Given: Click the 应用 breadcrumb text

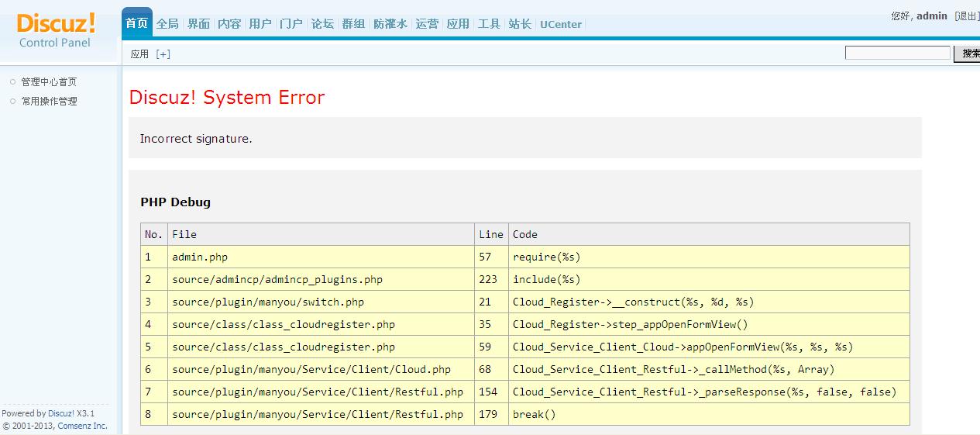Looking at the screenshot, I should pos(139,54).
